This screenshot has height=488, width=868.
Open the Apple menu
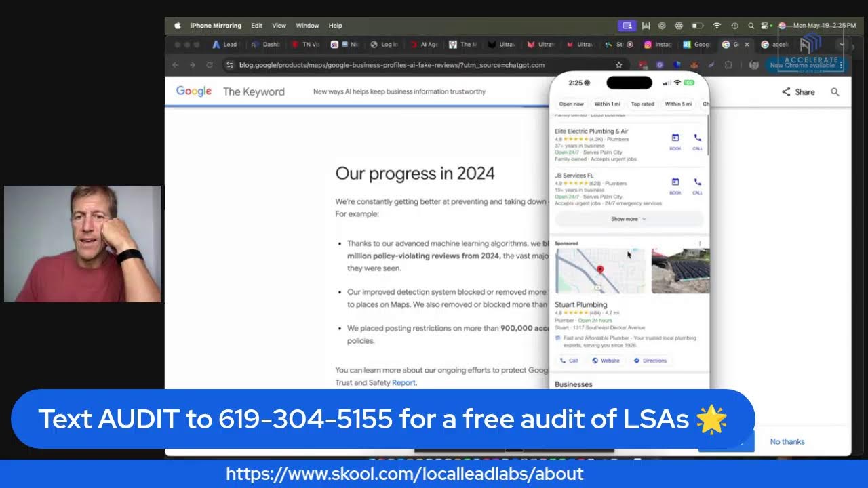(x=178, y=26)
